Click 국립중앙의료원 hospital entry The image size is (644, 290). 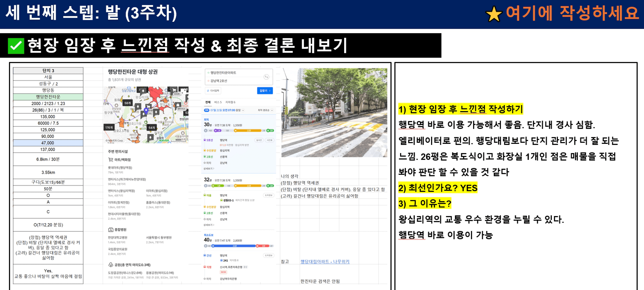coord(118,249)
